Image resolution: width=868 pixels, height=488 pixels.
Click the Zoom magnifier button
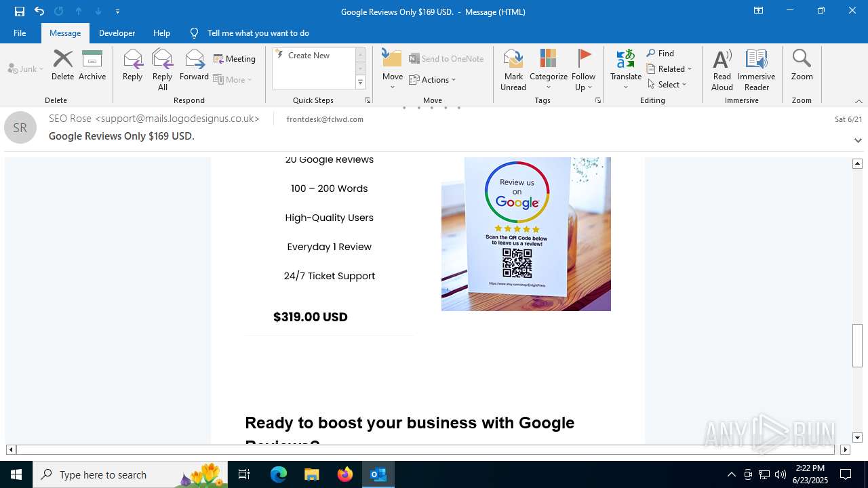click(802, 65)
